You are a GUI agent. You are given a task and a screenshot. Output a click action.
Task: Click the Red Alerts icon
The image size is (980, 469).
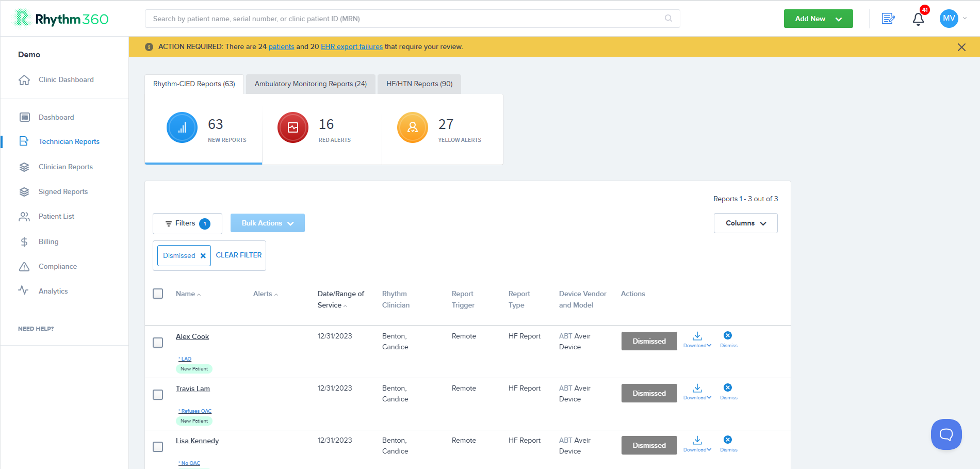[x=293, y=127]
